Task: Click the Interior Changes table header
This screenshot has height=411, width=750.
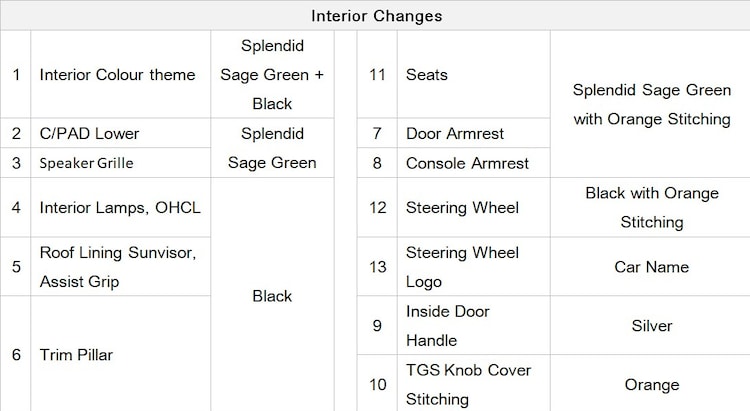Action: 376,16
